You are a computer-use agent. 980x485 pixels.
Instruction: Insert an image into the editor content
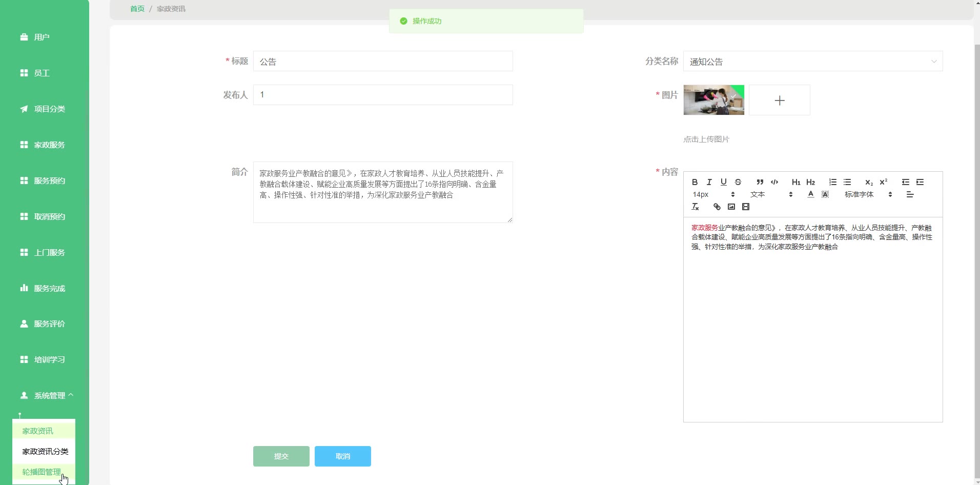pos(731,207)
